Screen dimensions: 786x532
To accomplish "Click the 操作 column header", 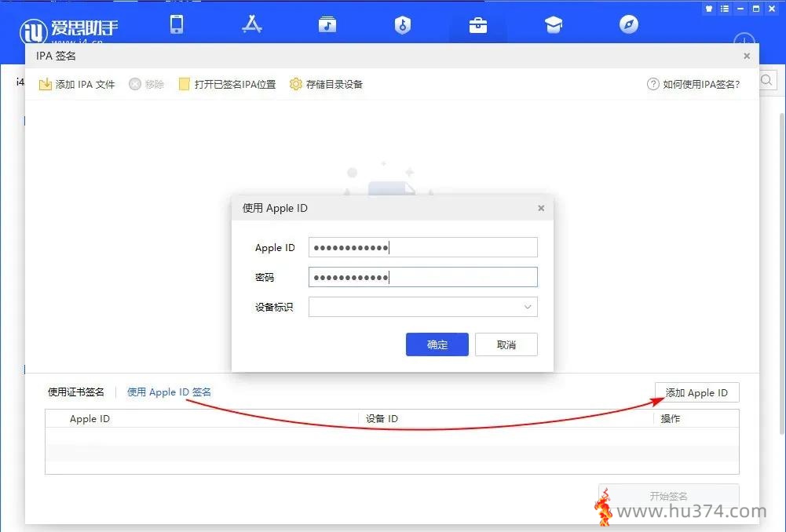I will 671,419.
